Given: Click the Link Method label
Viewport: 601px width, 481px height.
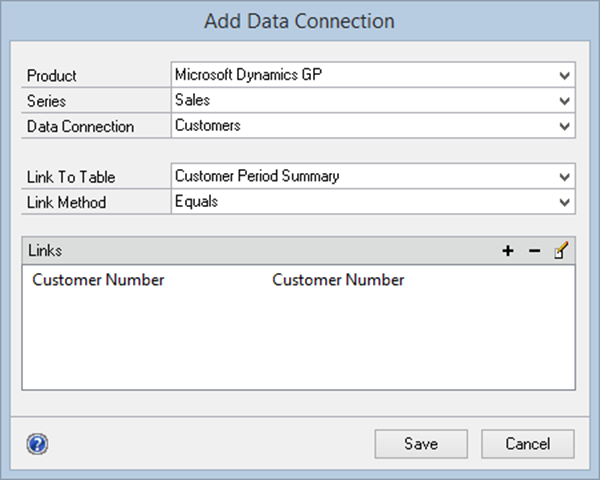Looking at the screenshot, I should (66, 202).
